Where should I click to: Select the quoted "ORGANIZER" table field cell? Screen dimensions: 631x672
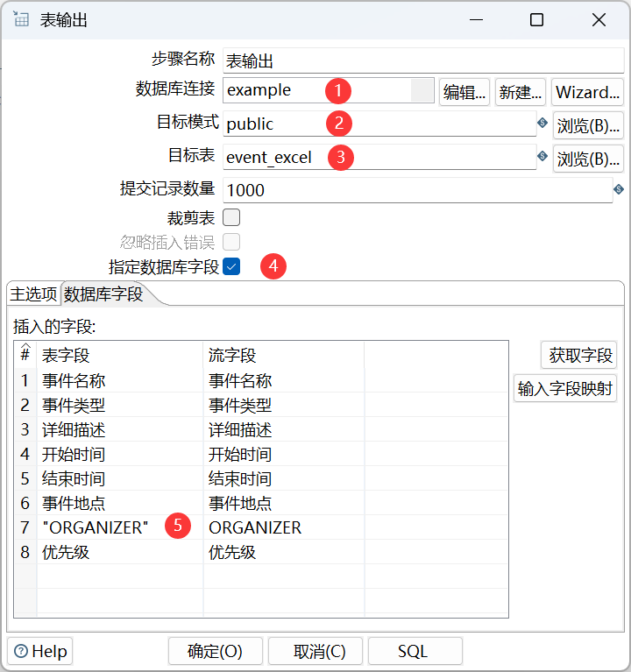pyautogui.click(x=120, y=527)
